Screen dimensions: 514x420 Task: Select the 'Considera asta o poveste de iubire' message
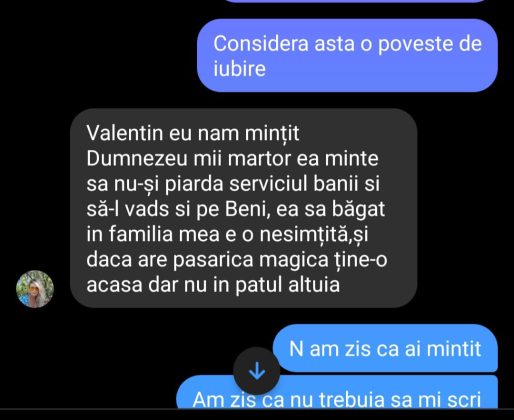click(x=347, y=55)
